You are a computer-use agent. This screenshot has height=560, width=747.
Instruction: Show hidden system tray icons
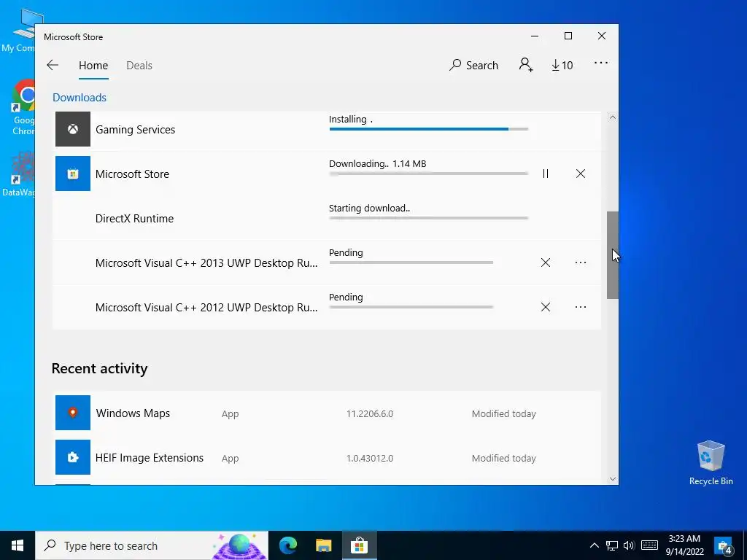(594, 545)
